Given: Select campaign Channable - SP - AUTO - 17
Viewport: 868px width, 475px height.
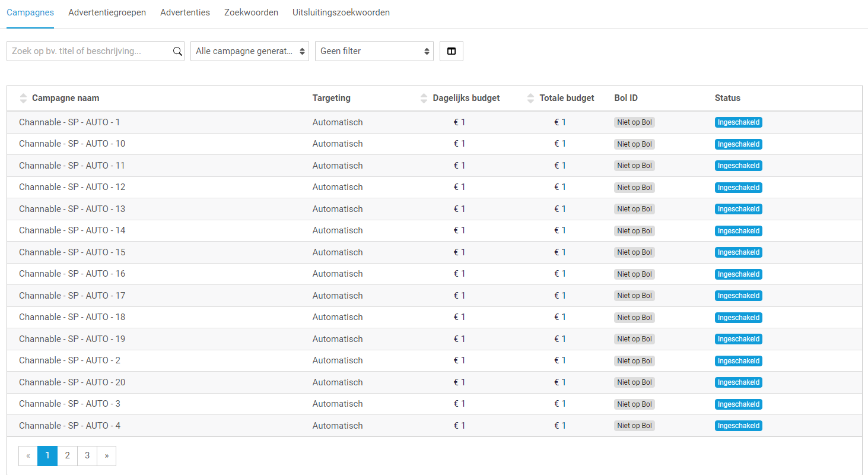Looking at the screenshot, I should 72,296.
